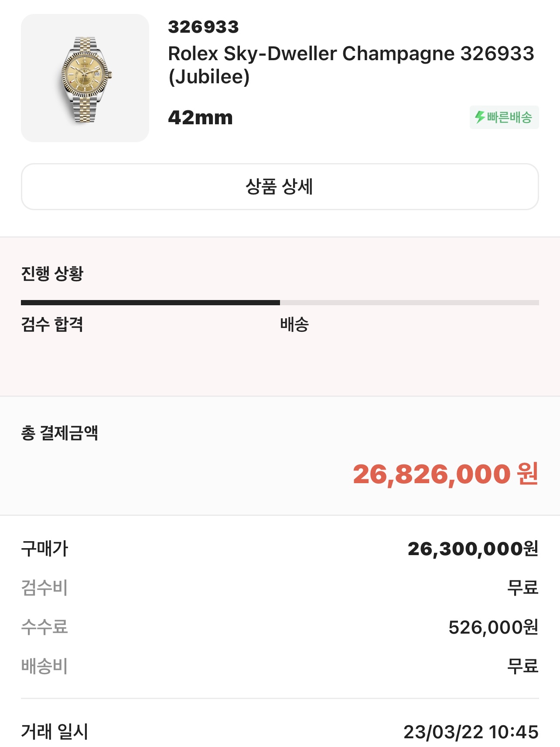This screenshot has height=747, width=560.
Task: Select the 구매가 purchase price row
Action: pyautogui.click(x=280, y=549)
